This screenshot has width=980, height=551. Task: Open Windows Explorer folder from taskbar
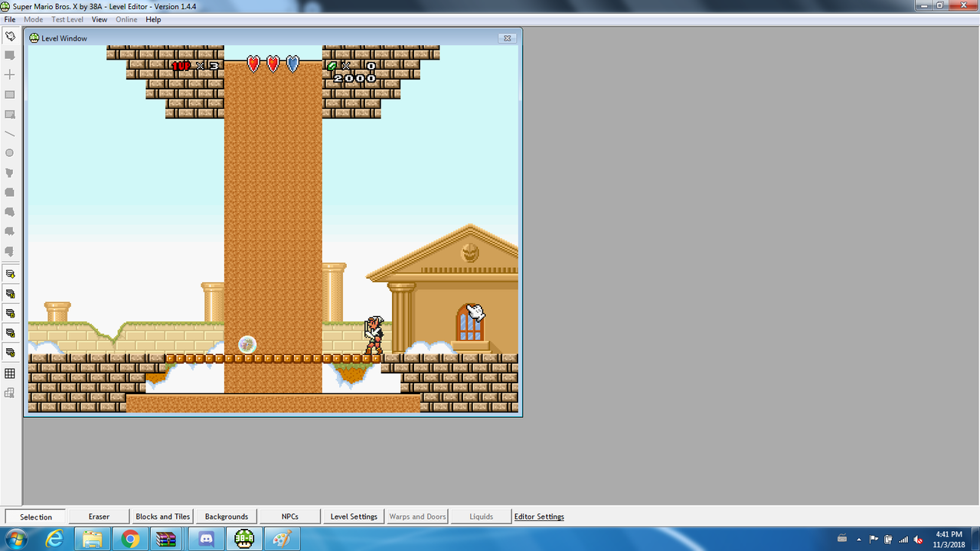(92, 539)
